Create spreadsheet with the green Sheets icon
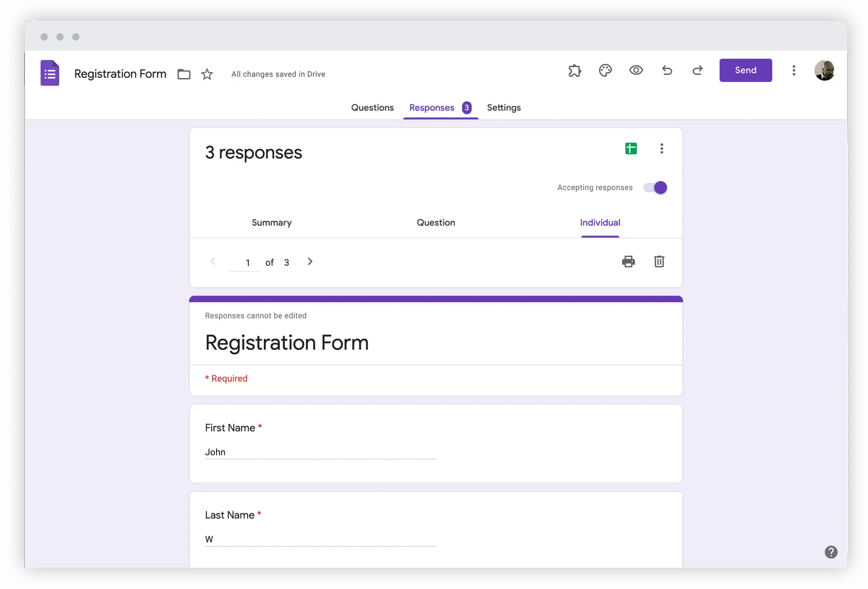This screenshot has height=589, width=868. point(630,148)
